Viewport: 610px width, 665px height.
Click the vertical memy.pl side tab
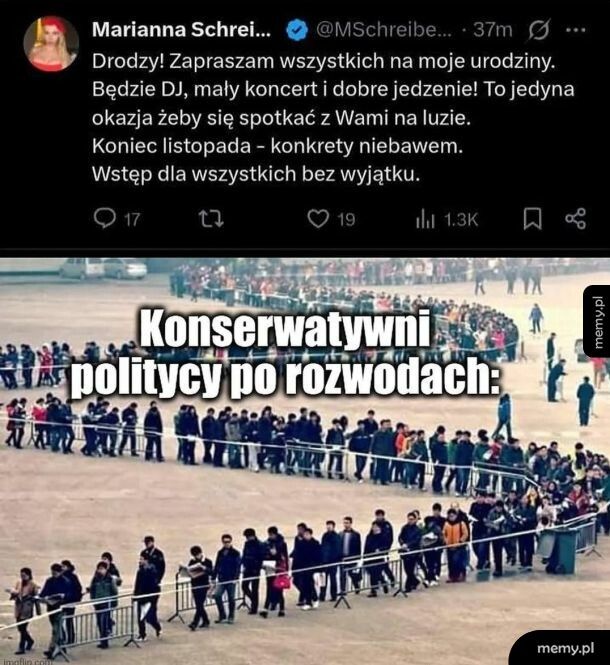(x=597, y=321)
